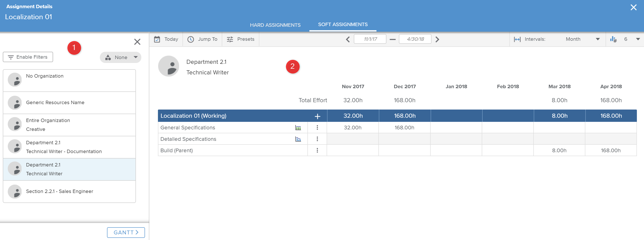Switch to Hard Assignments tab
Image resolution: width=644 pixels, height=240 pixels.
coord(275,25)
